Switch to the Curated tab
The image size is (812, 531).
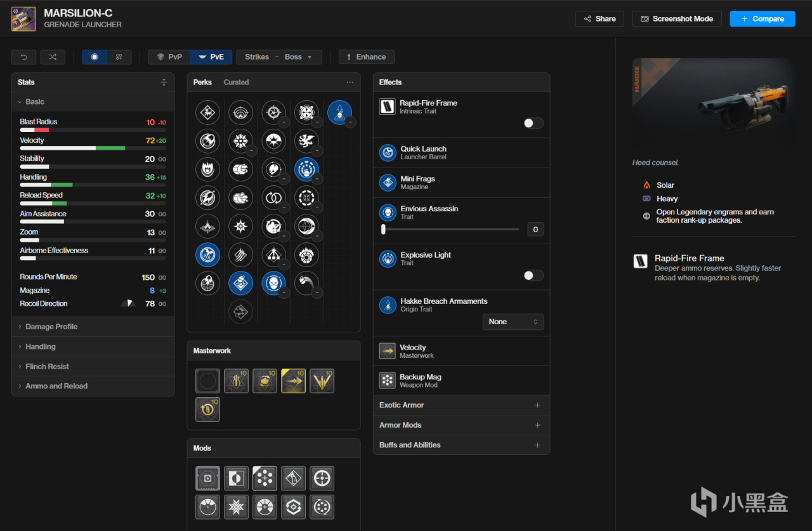coord(236,82)
